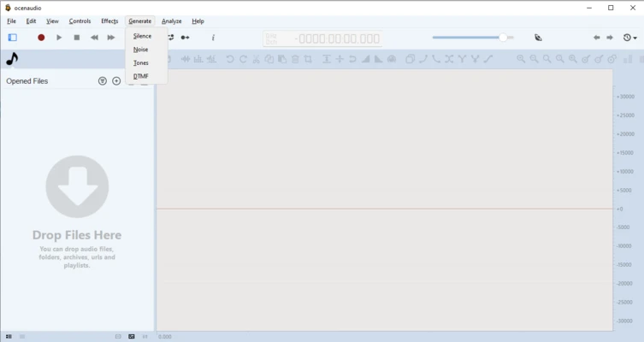
Task: Click the Fade Out ramp icon
Action: (379, 59)
